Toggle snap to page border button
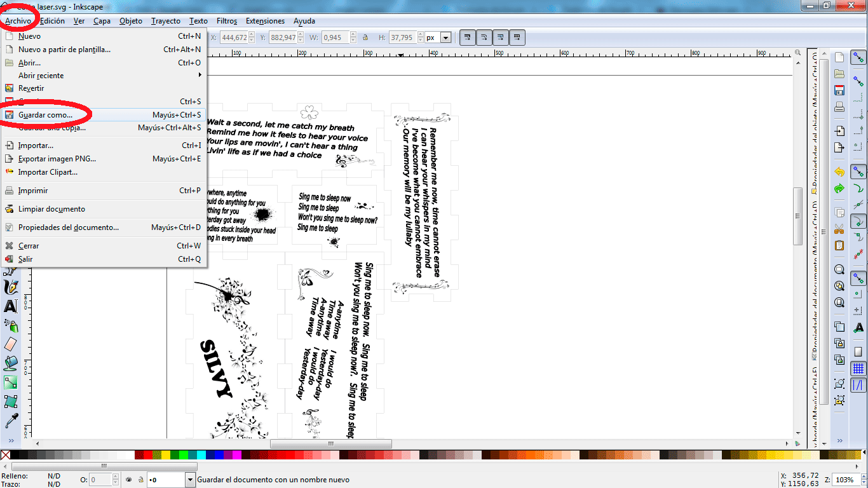 tap(858, 351)
